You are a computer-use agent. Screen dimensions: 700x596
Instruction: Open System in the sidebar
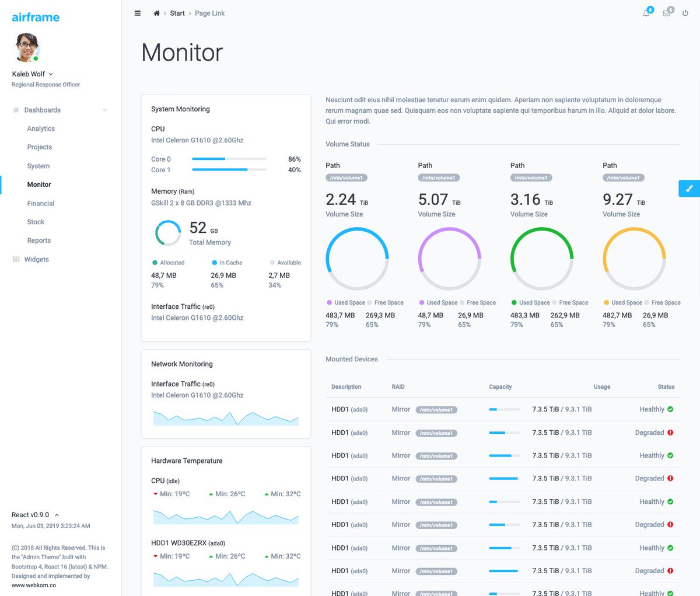[x=38, y=166]
